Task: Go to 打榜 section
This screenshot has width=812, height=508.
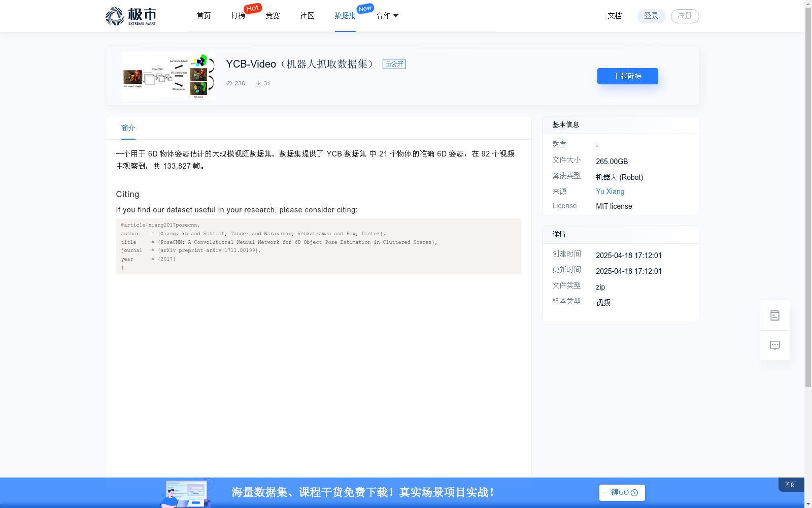Action: (x=238, y=16)
